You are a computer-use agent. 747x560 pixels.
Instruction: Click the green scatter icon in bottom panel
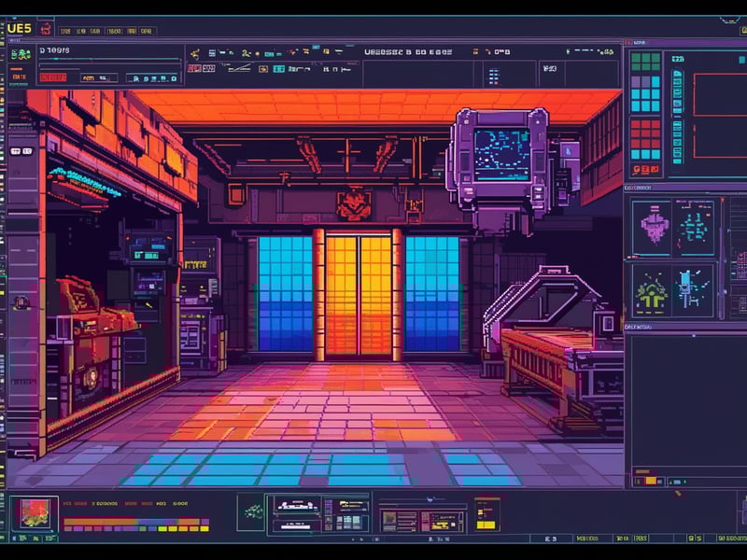pos(250,512)
